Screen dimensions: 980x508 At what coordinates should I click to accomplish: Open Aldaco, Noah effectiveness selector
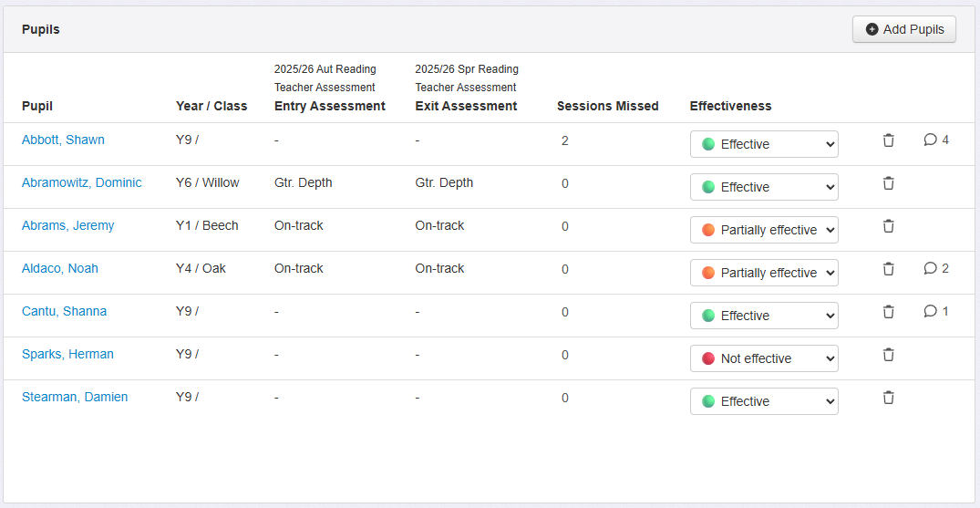coord(764,273)
